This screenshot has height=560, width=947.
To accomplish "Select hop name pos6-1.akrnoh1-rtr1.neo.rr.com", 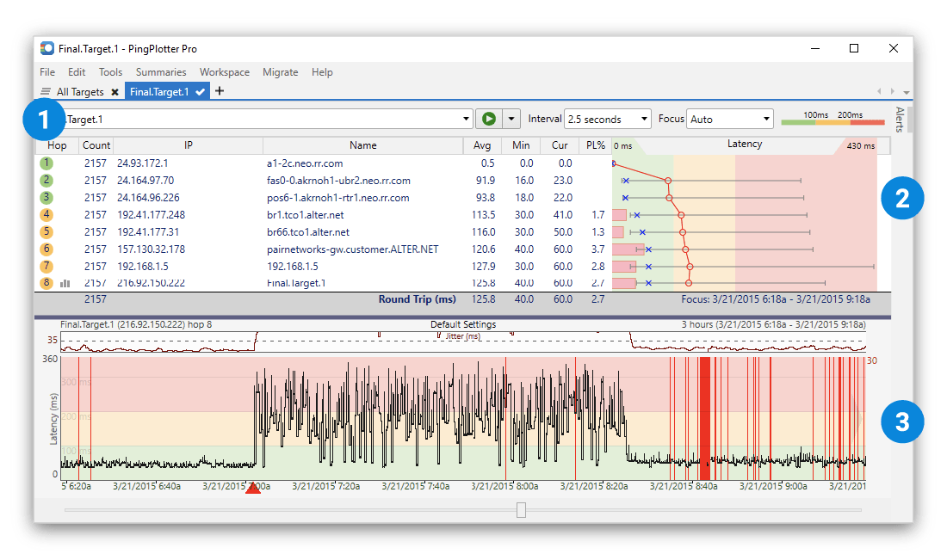I will [x=338, y=197].
